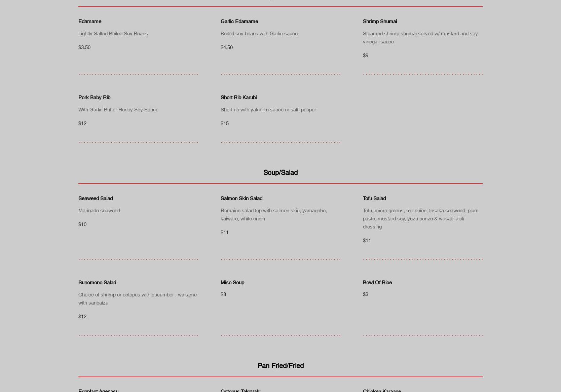The image size is (561, 392).
Task: Select the Shrimp Shumai description text
Action: click(420, 37)
